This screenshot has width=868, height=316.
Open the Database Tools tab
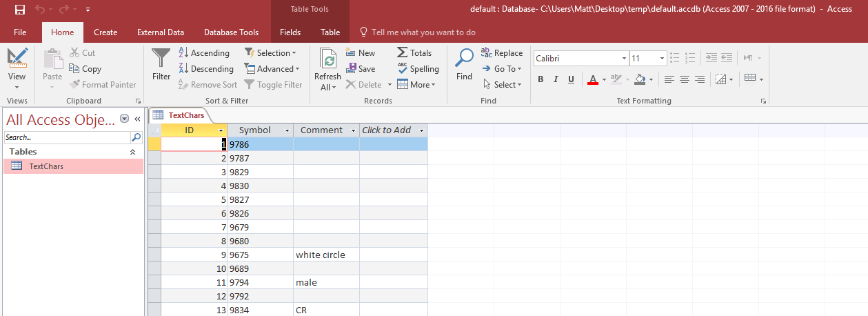pyautogui.click(x=231, y=32)
